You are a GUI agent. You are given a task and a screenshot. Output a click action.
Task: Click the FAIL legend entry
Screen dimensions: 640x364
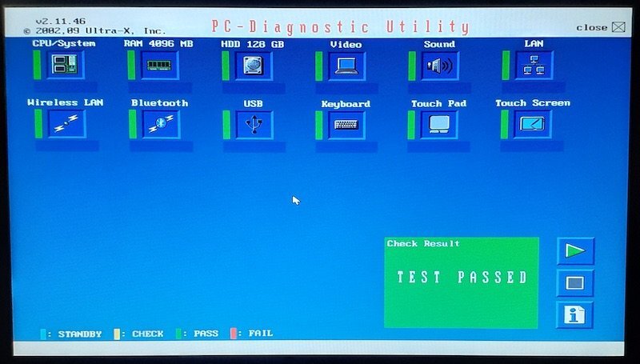pos(252,333)
